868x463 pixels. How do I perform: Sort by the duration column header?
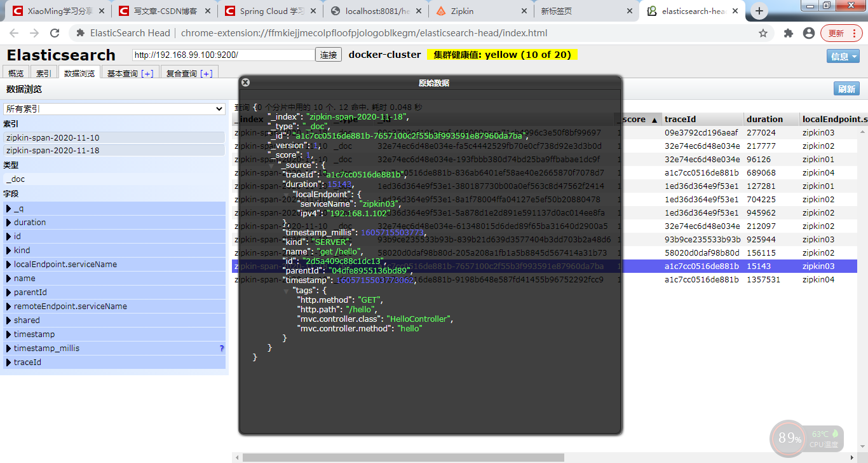[x=771, y=119]
